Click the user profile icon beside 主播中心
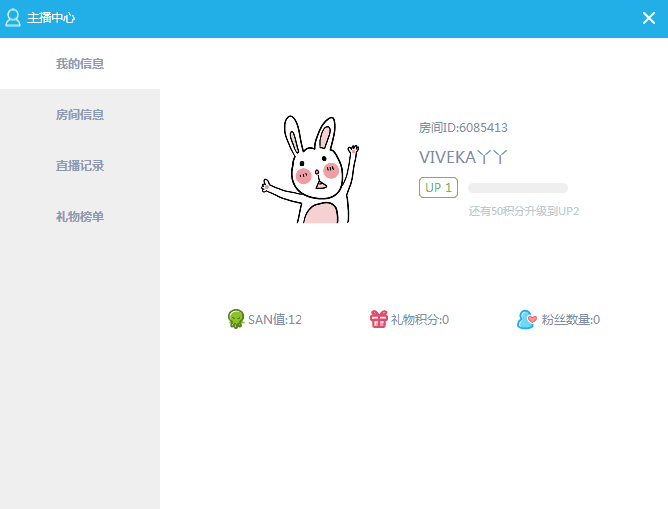Viewport: 668px width, 509px height. pyautogui.click(x=13, y=18)
